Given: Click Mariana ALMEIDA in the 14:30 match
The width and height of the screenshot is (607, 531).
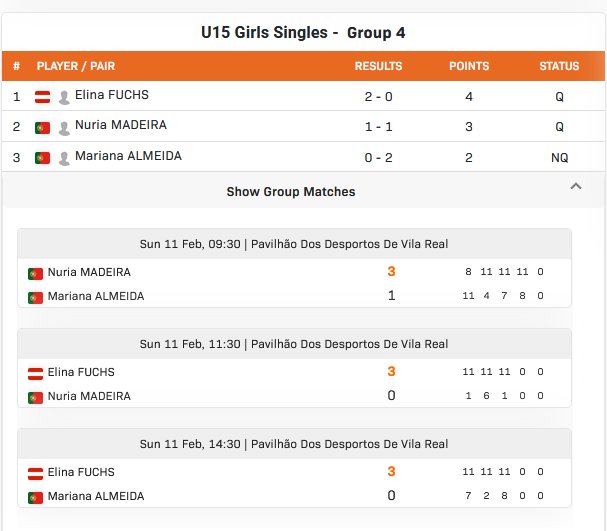Looking at the screenshot, I should click(x=96, y=496).
